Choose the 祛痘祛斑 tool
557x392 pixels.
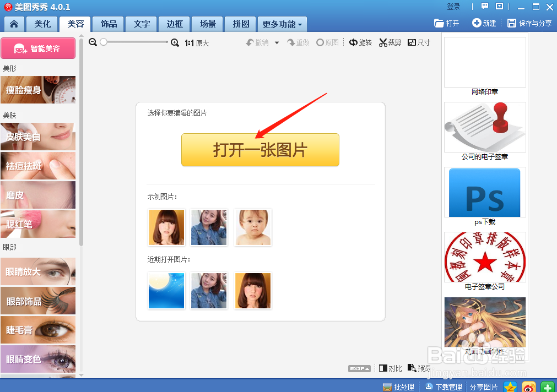[x=38, y=166]
